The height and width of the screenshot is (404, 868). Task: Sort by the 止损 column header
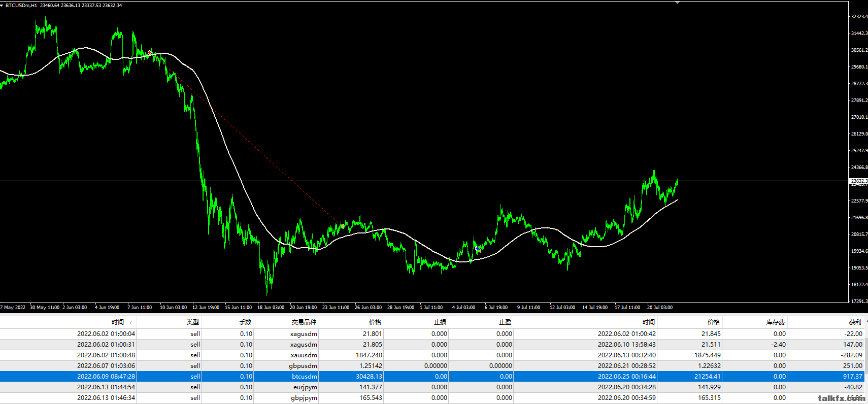440,322
